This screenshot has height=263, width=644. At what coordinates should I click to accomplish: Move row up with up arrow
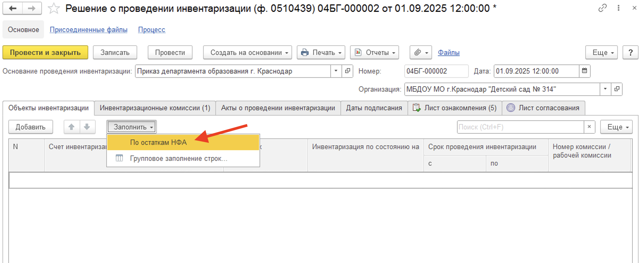pyautogui.click(x=71, y=127)
